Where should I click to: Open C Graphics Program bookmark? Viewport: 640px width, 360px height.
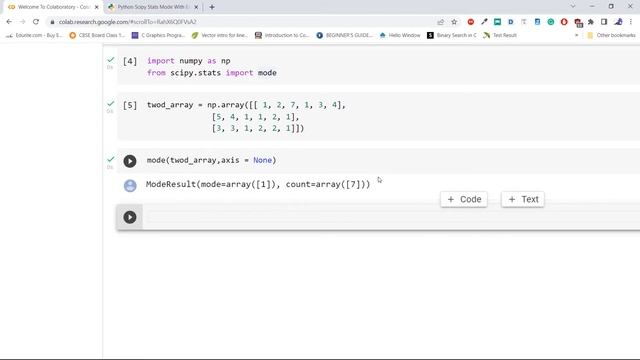tap(158, 36)
